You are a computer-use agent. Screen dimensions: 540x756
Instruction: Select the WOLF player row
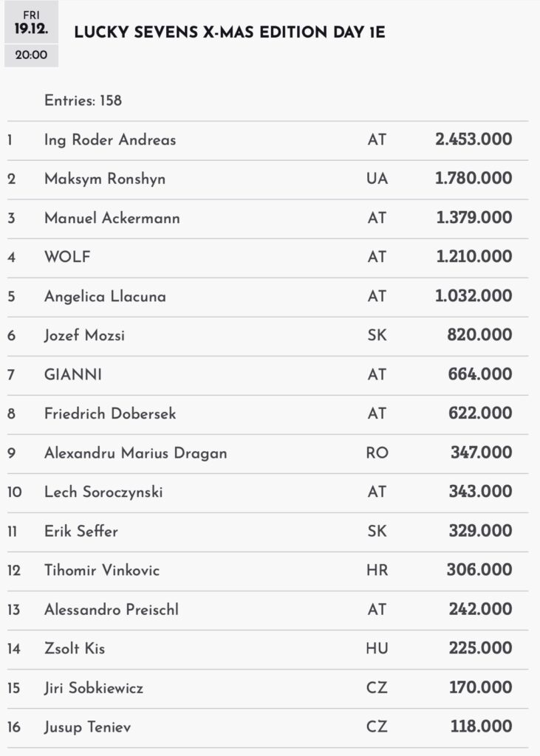(67, 257)
